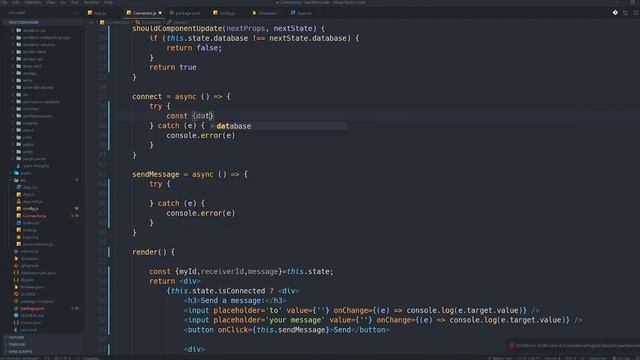Click the public folder icon in Explorer

click(16, 173)
